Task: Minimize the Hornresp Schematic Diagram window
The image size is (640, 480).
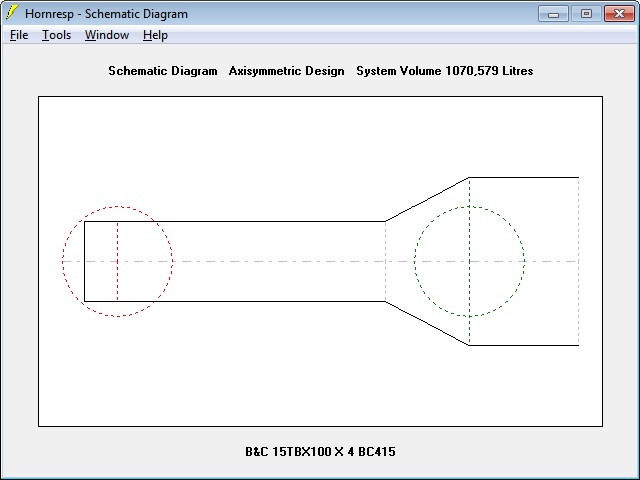Action: [x=553, y=13]
